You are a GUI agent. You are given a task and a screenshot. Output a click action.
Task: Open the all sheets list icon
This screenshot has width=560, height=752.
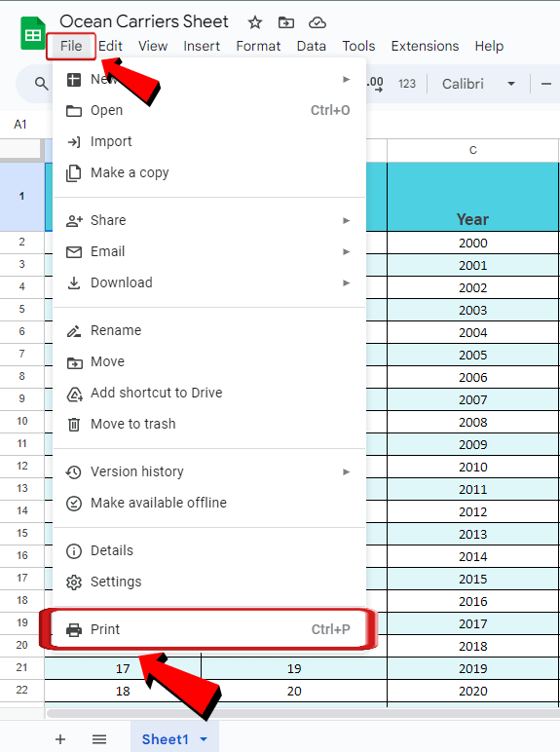(x=99, y=739)
